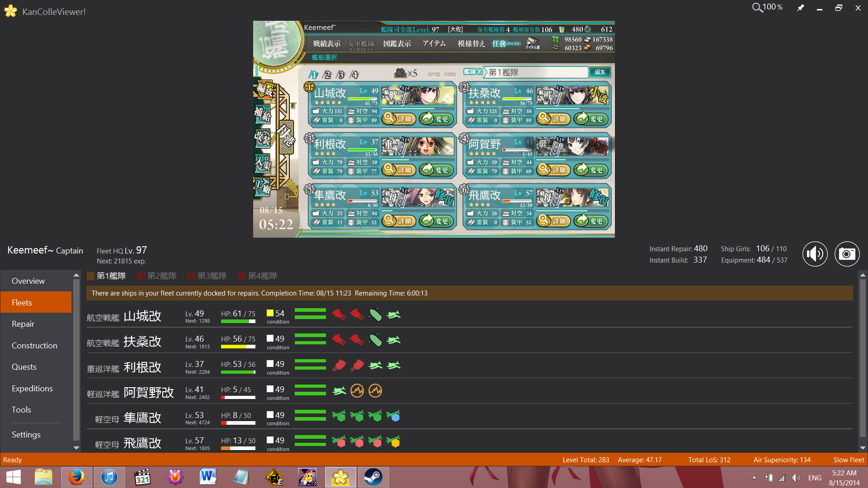868x488 pixels.
Task: Click 山城改 first red cannon equipment icon
Action: pos(339,314)
